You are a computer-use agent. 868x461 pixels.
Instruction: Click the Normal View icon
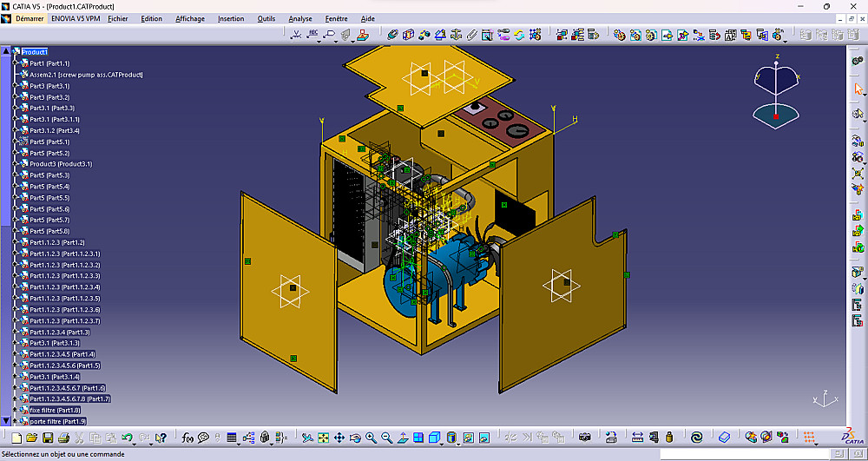403,438
